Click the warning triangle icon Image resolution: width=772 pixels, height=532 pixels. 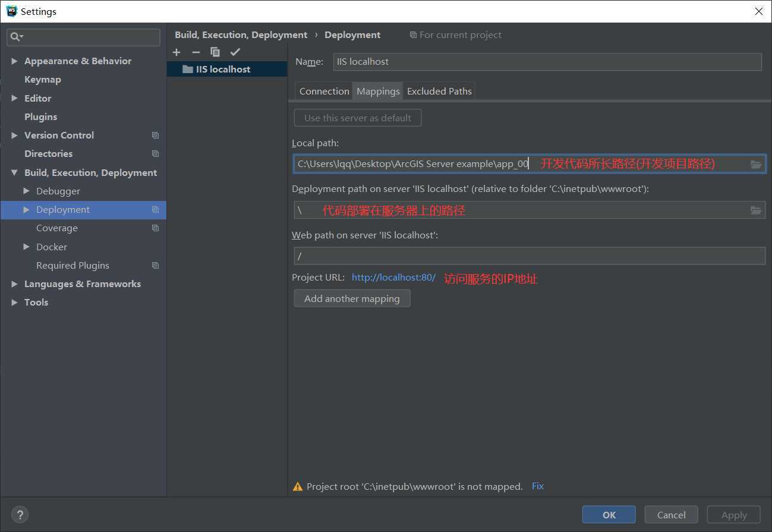[298, 487]
